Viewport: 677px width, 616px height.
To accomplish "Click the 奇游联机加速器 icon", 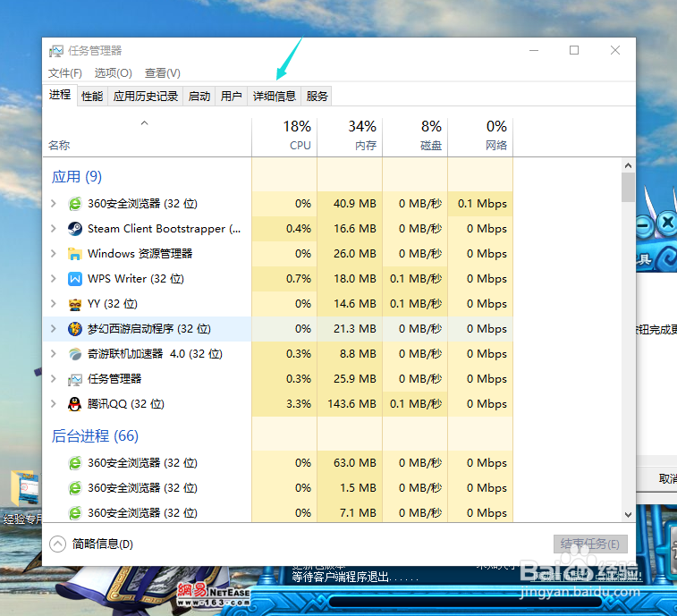I will pos(75,354).
